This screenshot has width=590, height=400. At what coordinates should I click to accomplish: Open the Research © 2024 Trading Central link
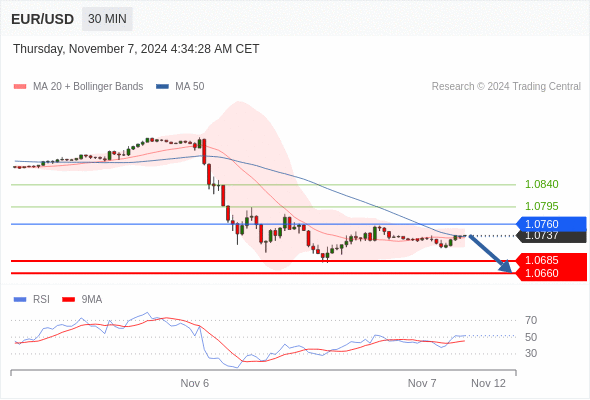(506, 87)
